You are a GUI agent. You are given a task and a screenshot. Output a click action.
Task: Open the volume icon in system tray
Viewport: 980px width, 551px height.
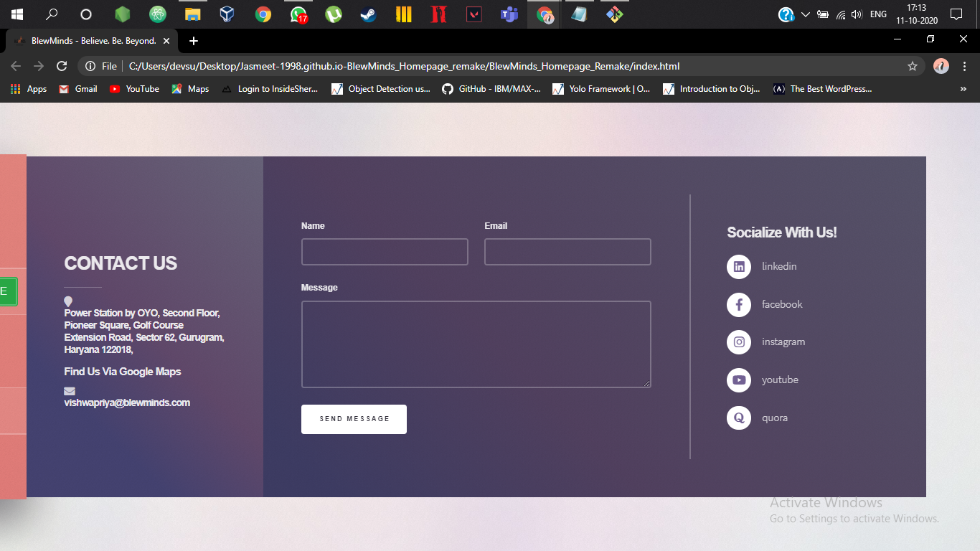[858, 14]
